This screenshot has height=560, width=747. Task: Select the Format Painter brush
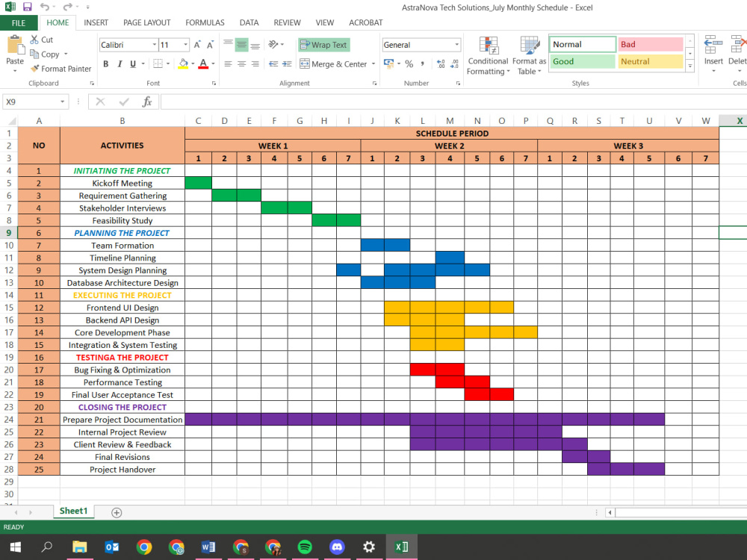click(x=34, y=69)
